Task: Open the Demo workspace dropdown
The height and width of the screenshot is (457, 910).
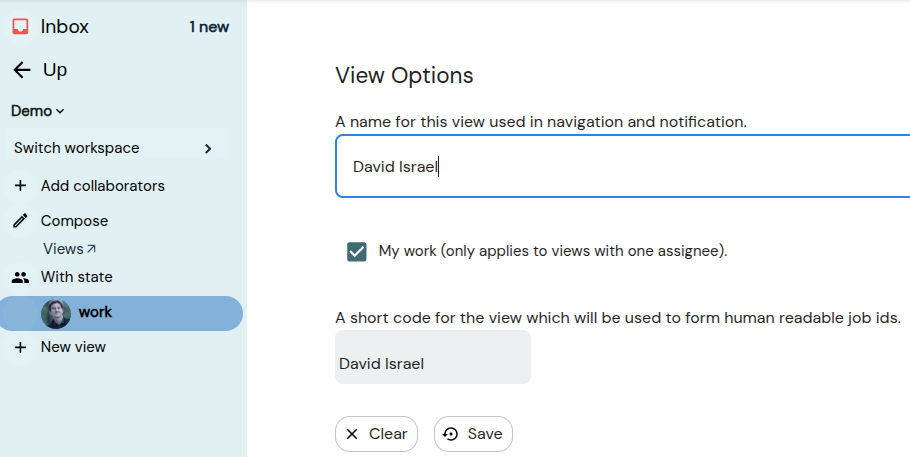Action: click(x=37, y=111)
